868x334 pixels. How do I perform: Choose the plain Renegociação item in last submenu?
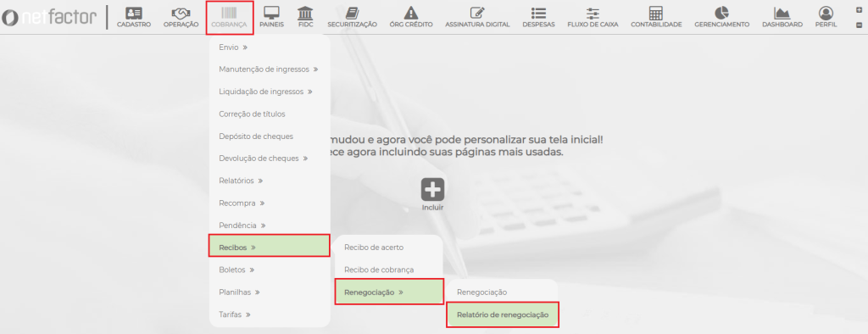(x=481, y=292)
